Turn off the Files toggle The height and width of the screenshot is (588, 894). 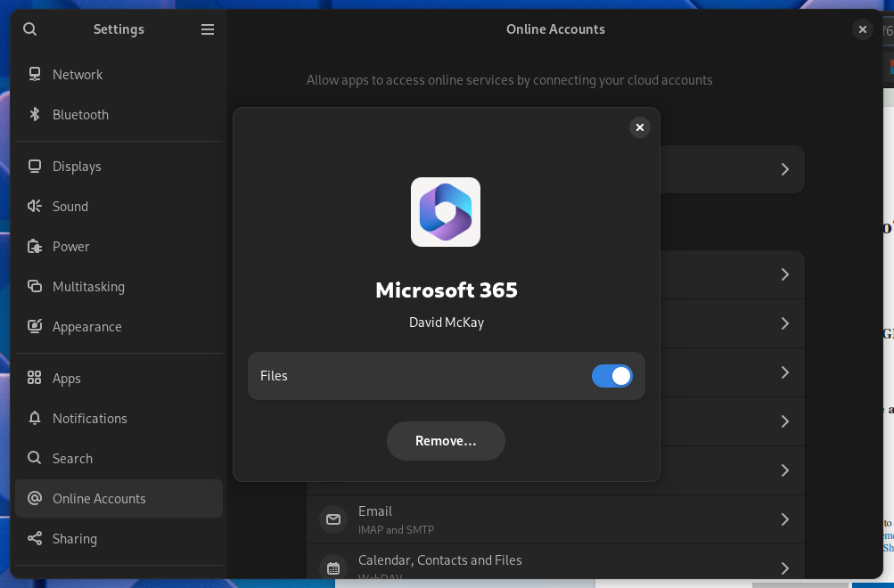(611, 376)
